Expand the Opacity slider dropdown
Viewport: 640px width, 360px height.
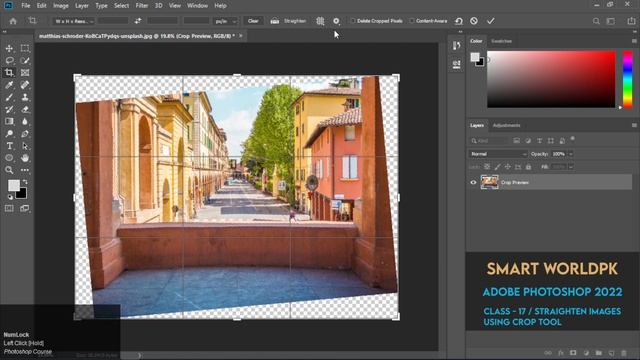pyautogui.click(x=571, y=154)
